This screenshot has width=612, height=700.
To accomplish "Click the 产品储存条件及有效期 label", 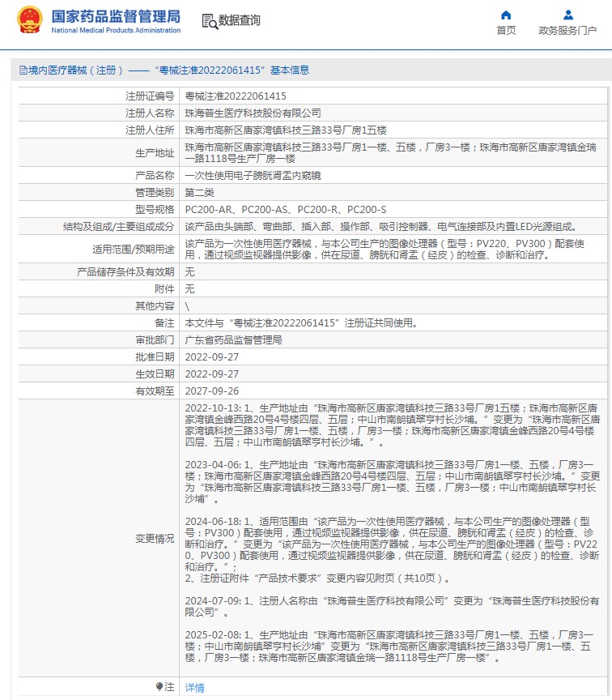I will point(125,272).
